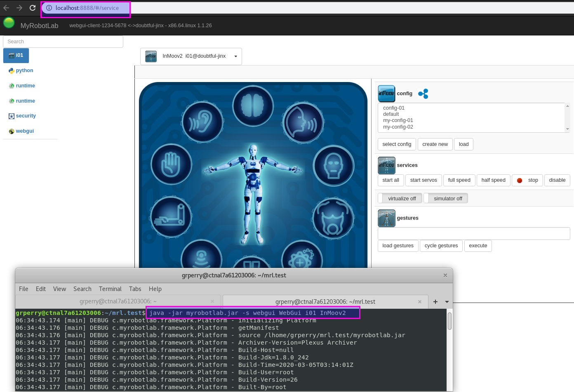
Task: Click the select config button
Action: coord(397,144)
